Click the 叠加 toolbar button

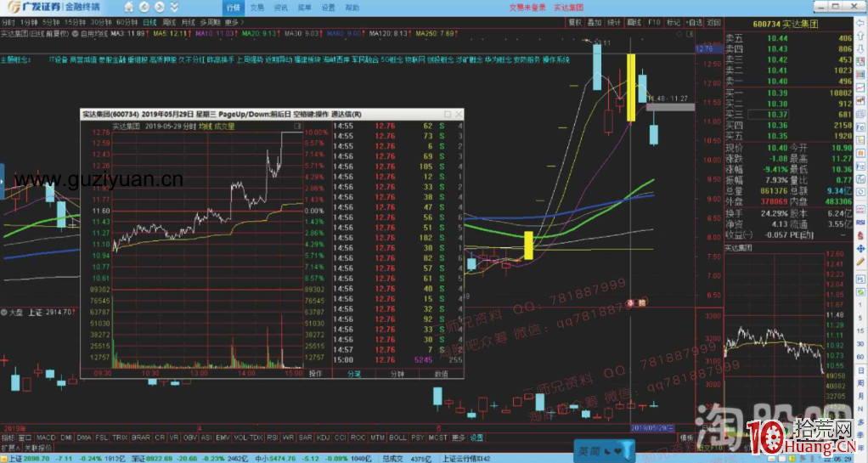(x=595, y=23)
